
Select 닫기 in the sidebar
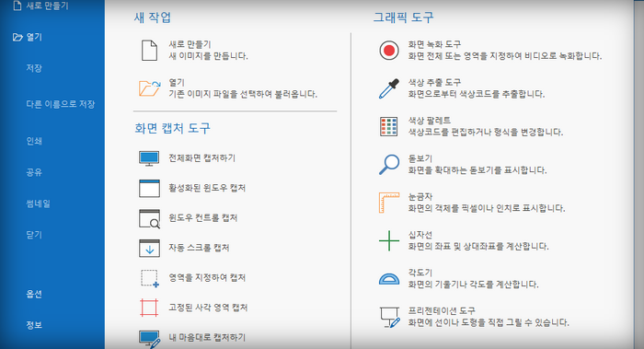(x=34, y=235)
